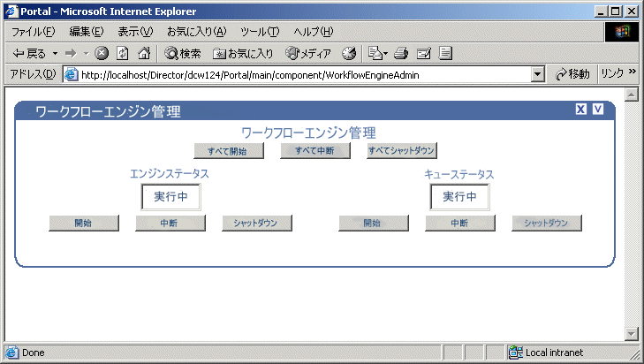644x364 pixels.
Task: Click the Start All (すべて開始) button
Action: click(x=228, y=151)
